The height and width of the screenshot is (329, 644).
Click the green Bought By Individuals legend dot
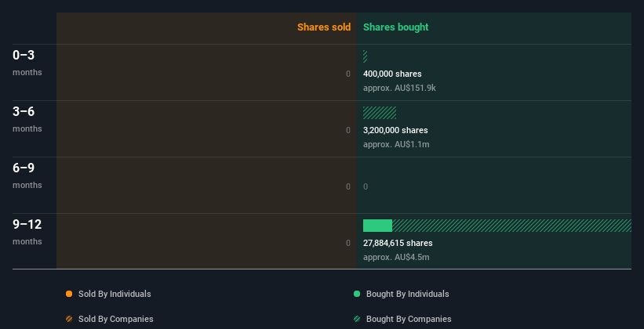pyautogui.click(x=357, y=294)
